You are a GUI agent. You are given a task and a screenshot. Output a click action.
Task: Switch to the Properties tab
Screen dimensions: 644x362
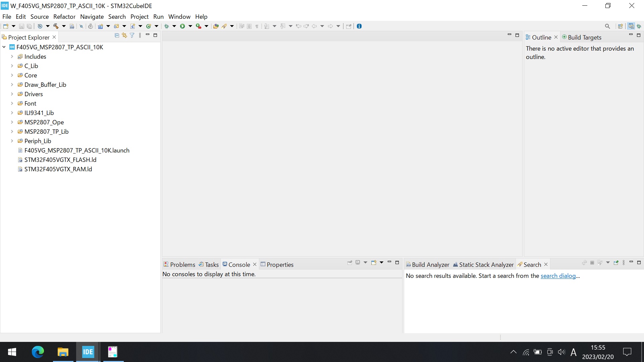pos(277,264)
